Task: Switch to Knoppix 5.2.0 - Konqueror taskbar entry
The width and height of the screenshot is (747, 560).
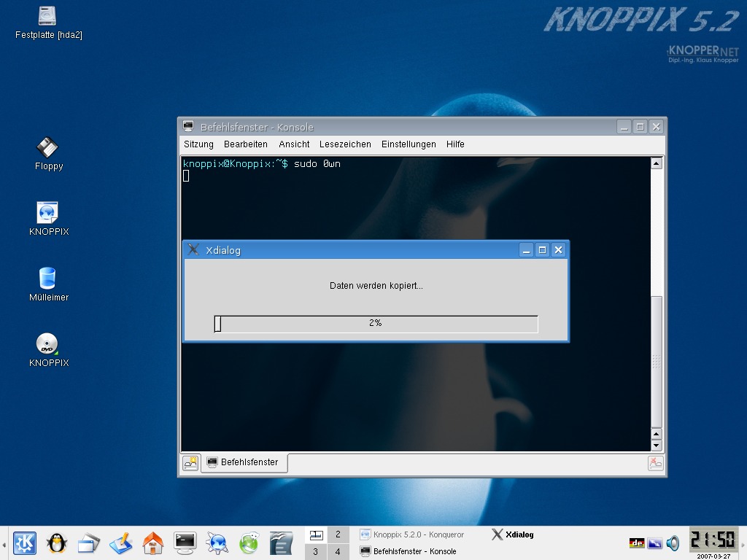Action: click(412, 534)
